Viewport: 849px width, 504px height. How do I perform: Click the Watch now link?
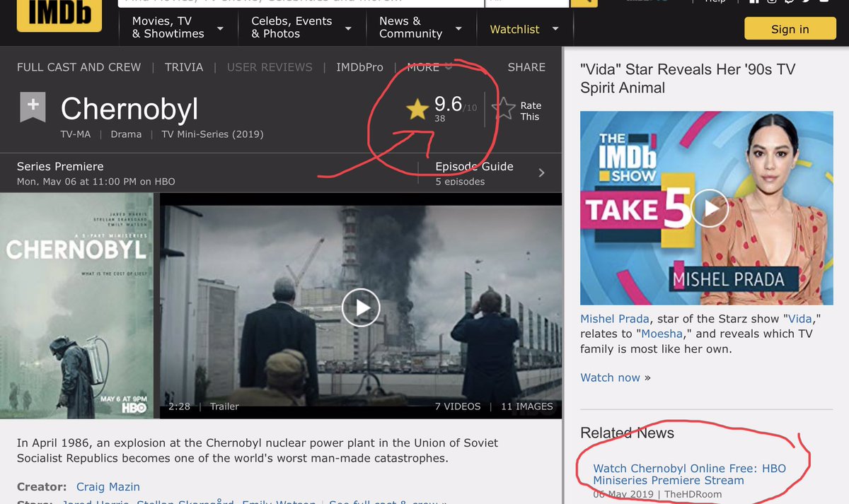(610, 377)
